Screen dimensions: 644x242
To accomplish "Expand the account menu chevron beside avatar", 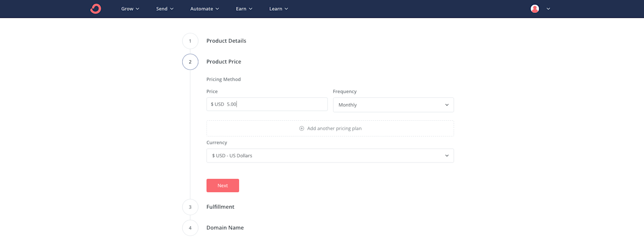I will pyautogui.click(x=548, y=9).
